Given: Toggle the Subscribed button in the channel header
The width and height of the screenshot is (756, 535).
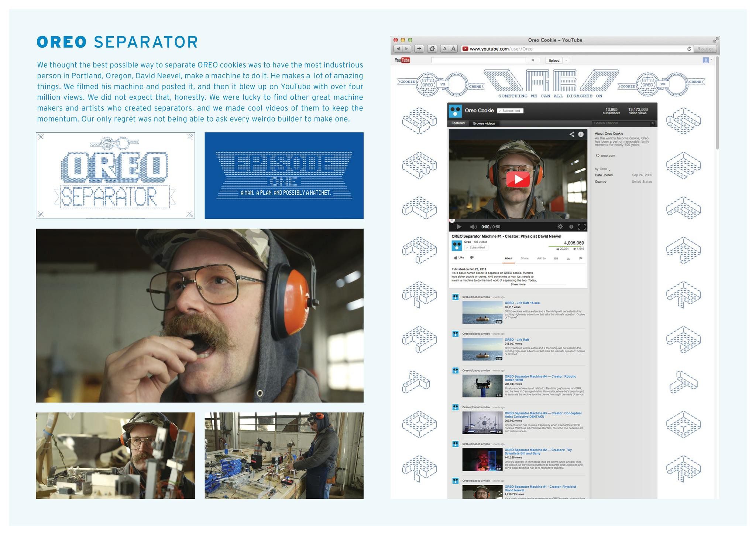Looking at the screenshot, I should point(510,111).
